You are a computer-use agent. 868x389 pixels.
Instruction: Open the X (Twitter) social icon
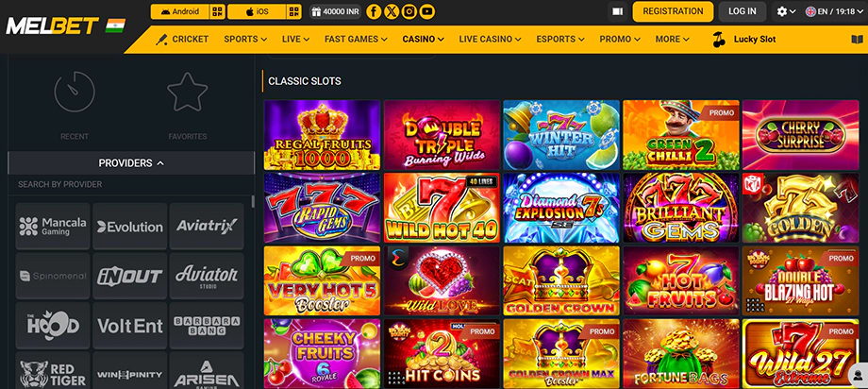392,11
